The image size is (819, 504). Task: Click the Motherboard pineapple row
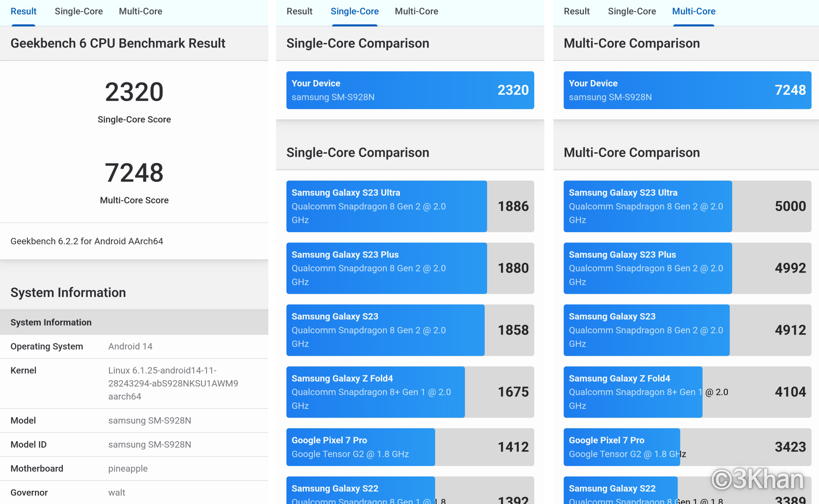[x=134, y=468]
